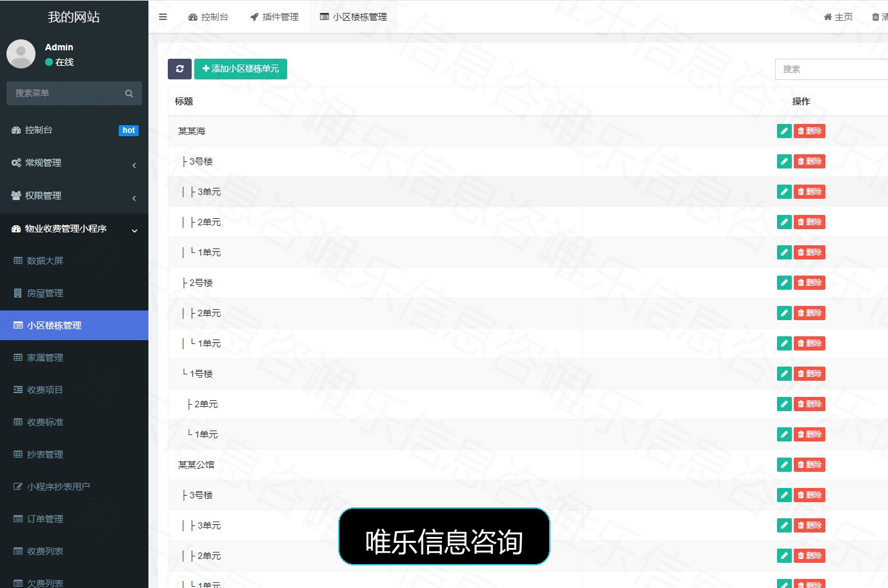
Task: Click the 权限管理 users icon in sidebar
Action: tap(16, 196)
